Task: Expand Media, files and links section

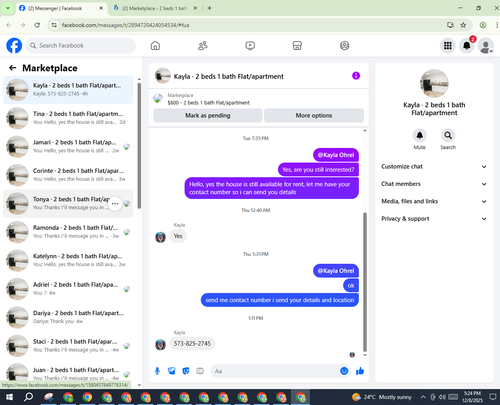Action: (x=434, y=201)
